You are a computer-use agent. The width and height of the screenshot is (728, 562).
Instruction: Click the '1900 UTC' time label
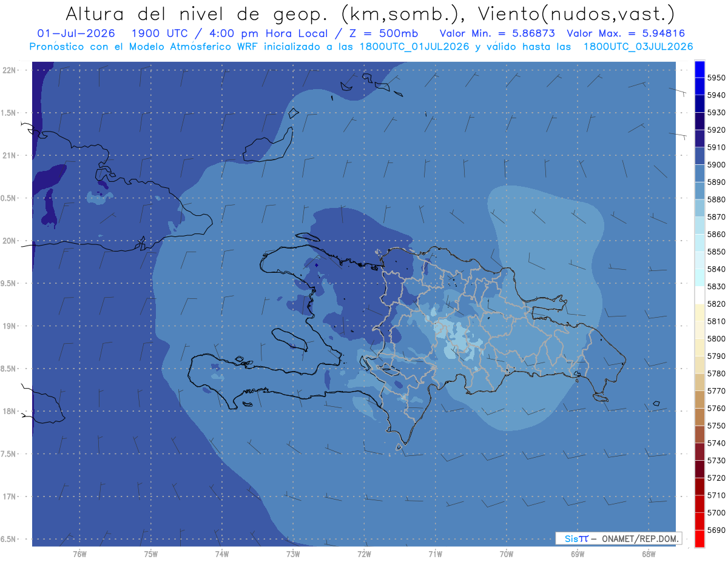(x=161, y=33)
